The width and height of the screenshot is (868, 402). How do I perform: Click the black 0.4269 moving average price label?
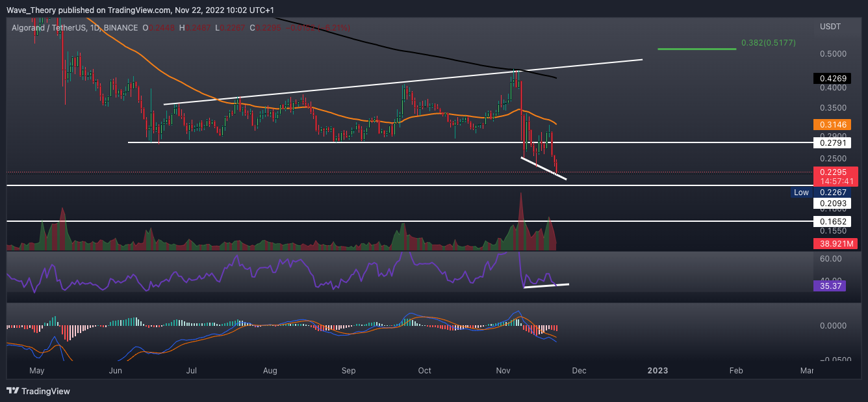point(829,79)
